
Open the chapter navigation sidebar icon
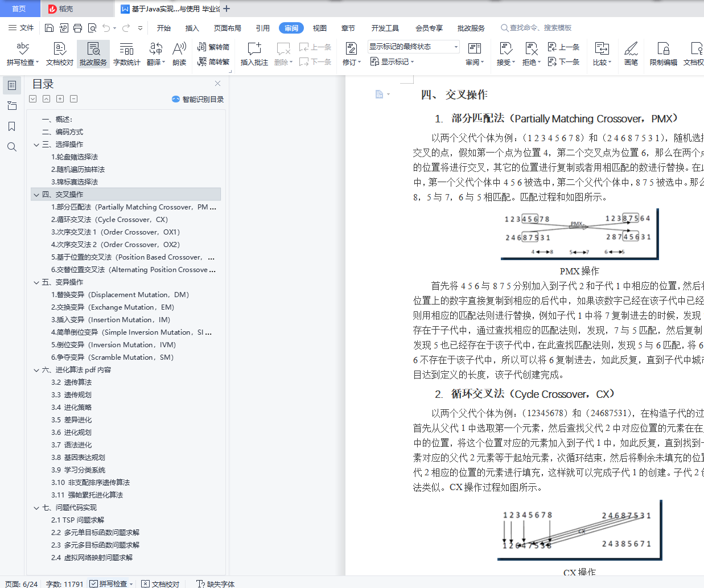coord(12,106)
